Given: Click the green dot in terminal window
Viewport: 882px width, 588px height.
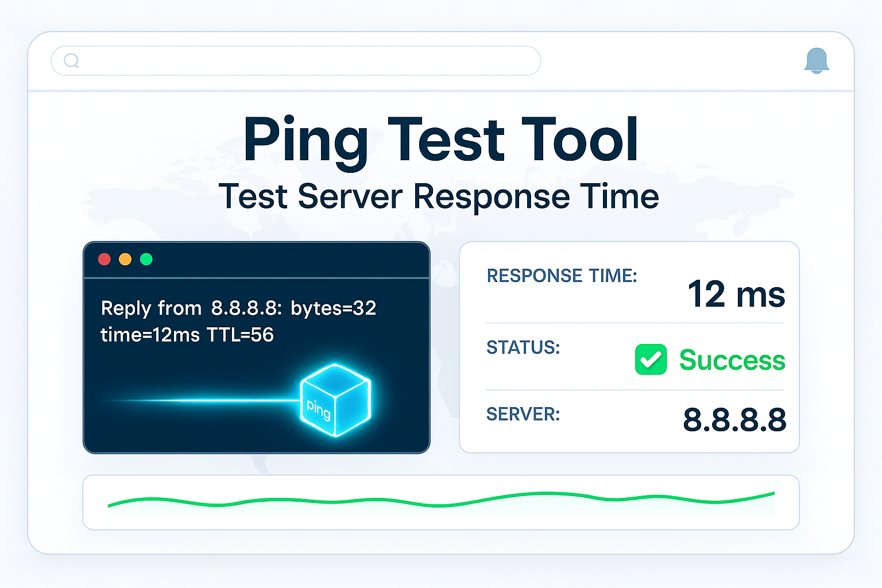Looking at the screenshot, I should (146, 260).
